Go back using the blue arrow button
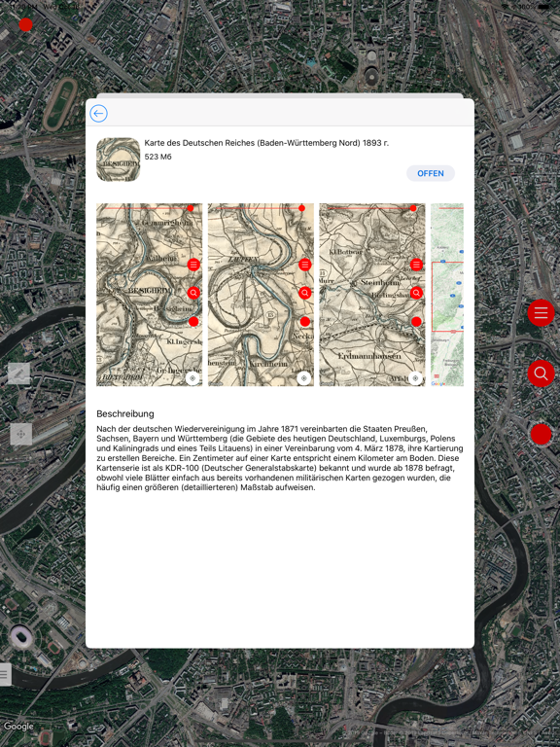The width and height of the screenshot is (560, 747). [x=98, y=114]
